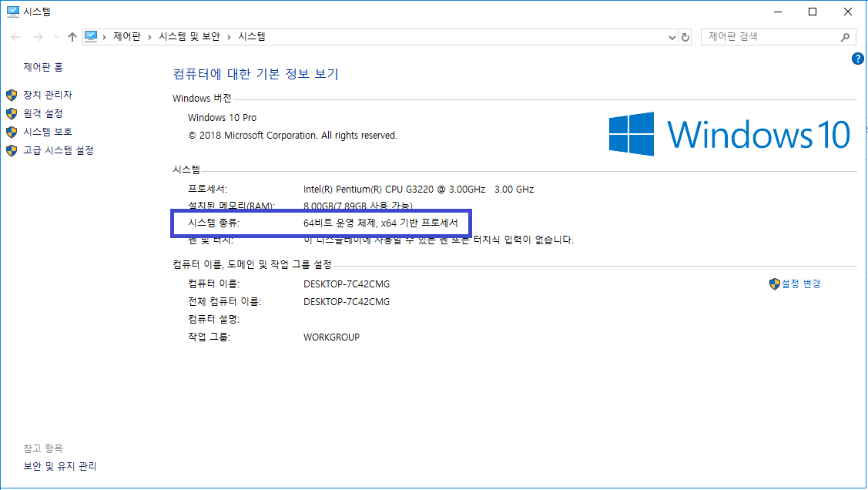Click the 컴퓨터에 대한 기본 정보 보기 heading
This screenshot has height=490, width=868.
[256, 74]
